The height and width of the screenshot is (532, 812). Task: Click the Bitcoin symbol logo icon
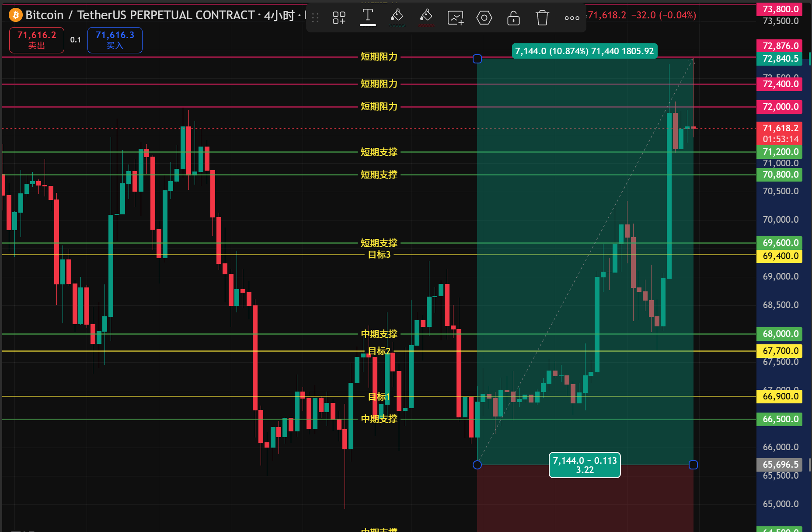point(15,15)
